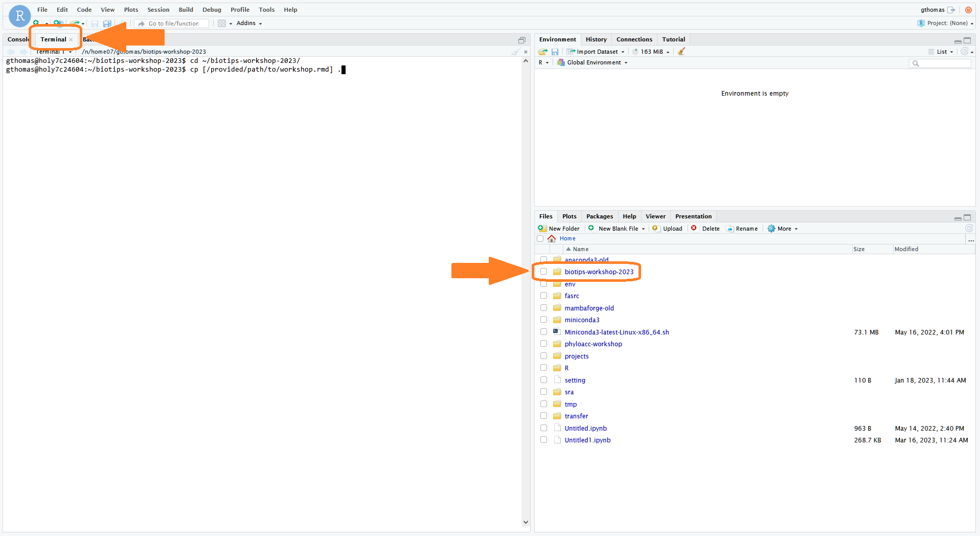This screenshot has height=536, width=980.
Task: Load workspace using the open folder icon
Action: point(542,51)
